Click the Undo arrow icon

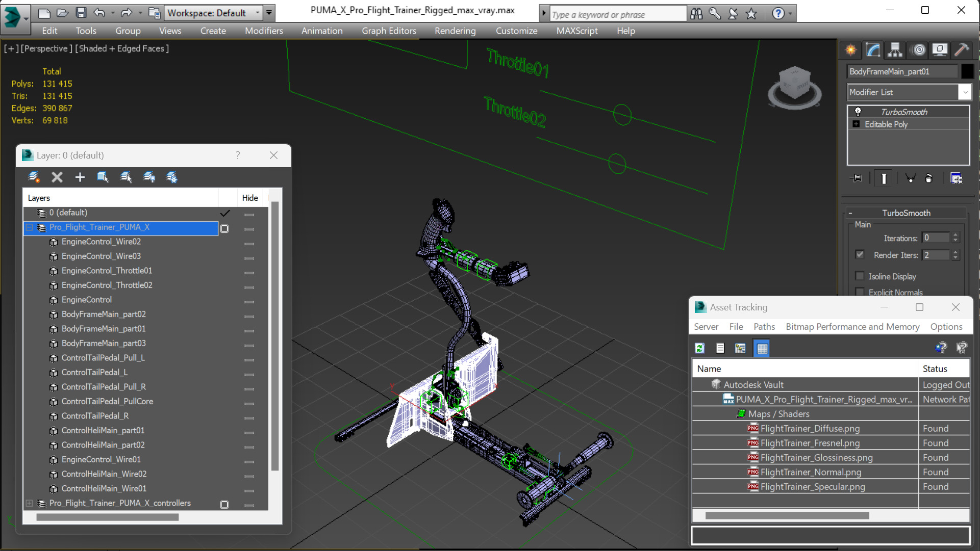[x=99, y=13]
